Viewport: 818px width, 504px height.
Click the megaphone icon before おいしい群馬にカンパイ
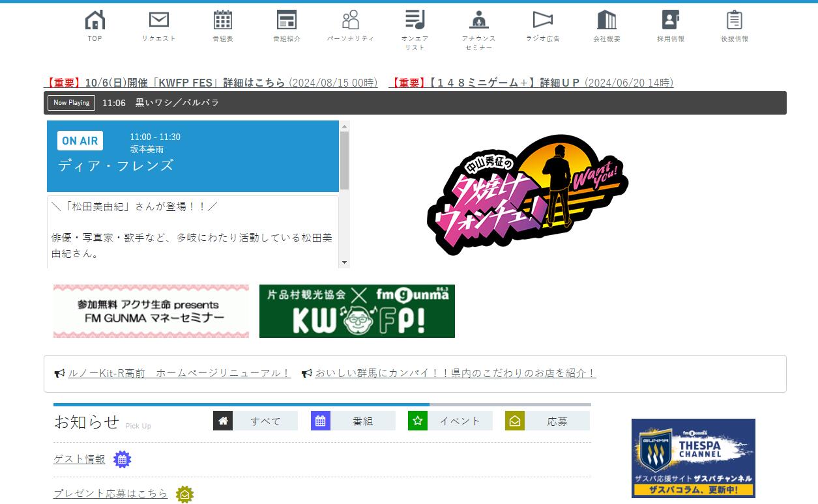(x=307, y=374)
